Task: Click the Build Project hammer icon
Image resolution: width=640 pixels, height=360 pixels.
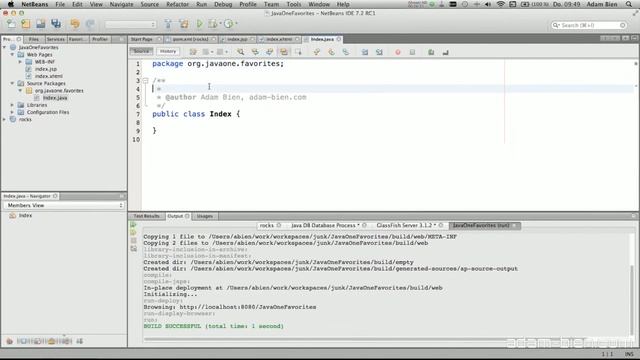Action: (x=168, y=24)
